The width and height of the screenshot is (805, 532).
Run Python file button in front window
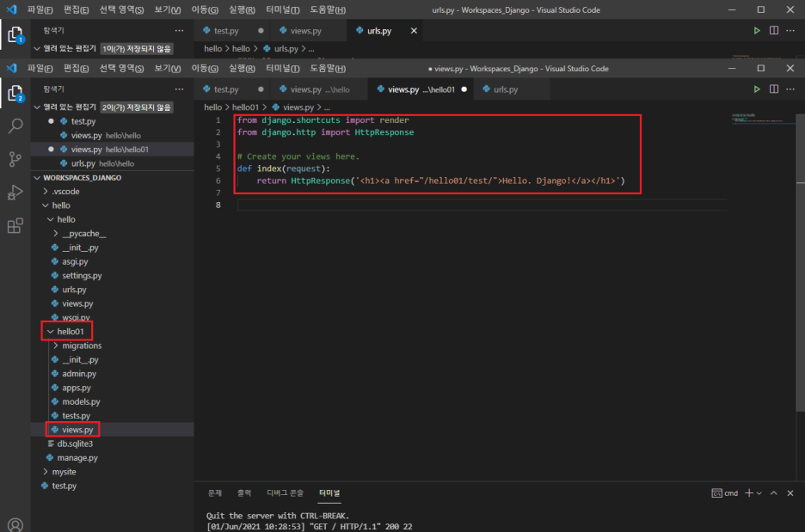(x=757, y=89)
